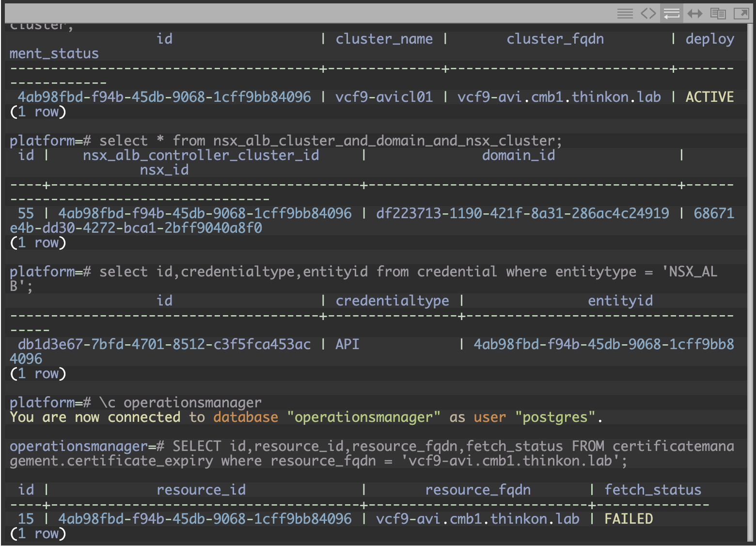The image size is (756, 546).
Task: Click the certificate id value 15
Action: click(26, 519)
